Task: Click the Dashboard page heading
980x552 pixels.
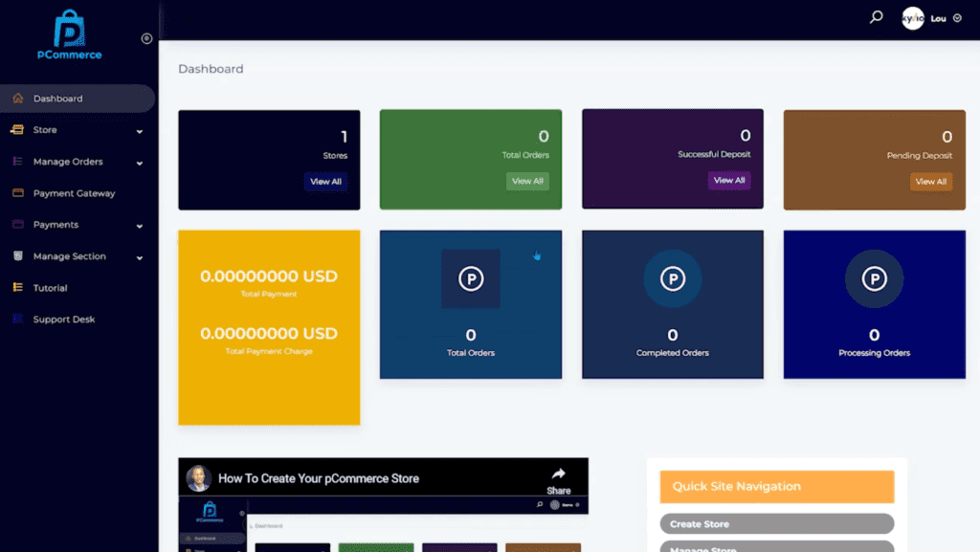Action: 211,69
